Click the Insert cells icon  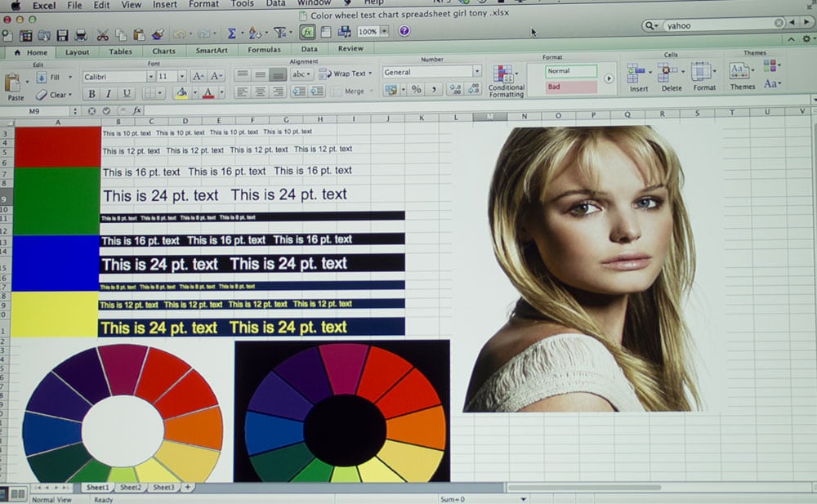[x=638, y=77]
